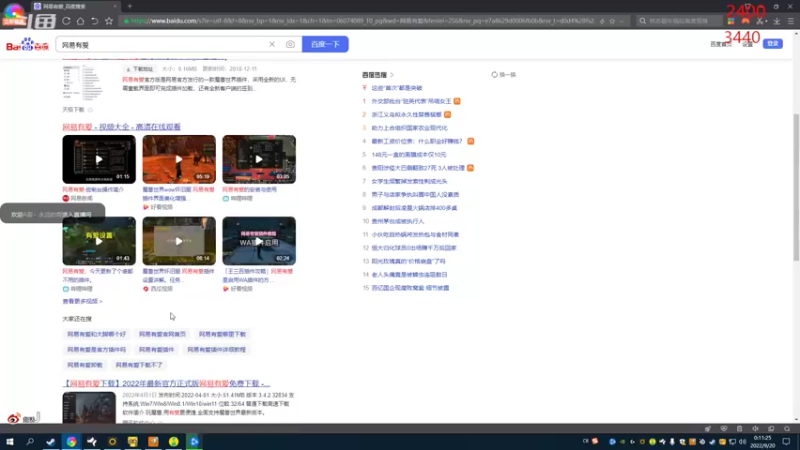This screenshot has width=800, height=450.
Task: Open the 2022 official download result title
Action: [x=166, y=383]
